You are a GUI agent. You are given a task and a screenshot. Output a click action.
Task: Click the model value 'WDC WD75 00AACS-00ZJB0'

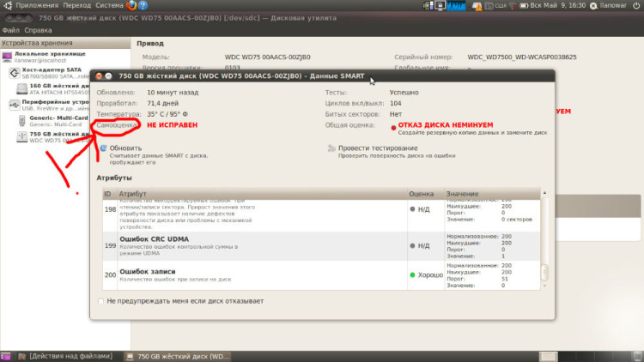point(267,57)
